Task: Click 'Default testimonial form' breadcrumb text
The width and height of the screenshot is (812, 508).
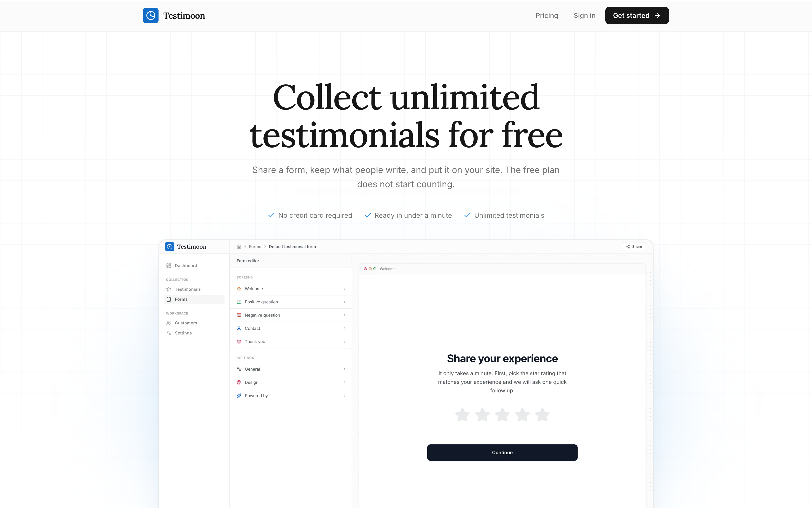Action: pos(292,247)
